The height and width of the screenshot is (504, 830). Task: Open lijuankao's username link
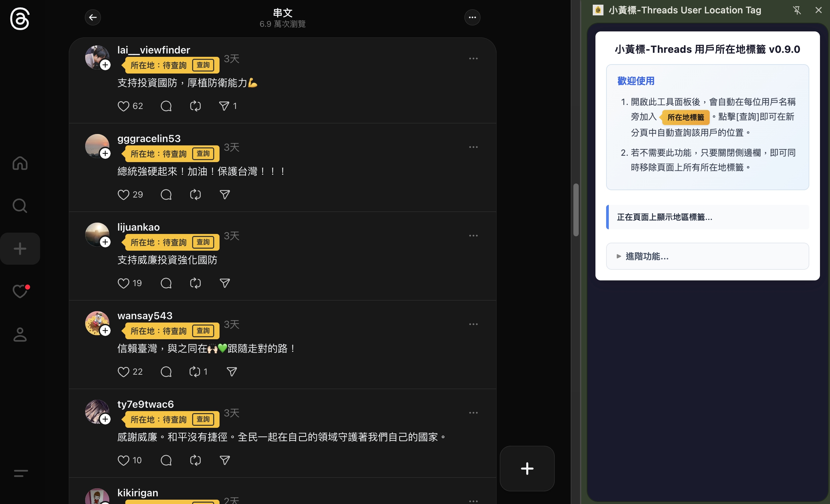[x=138, y=227]
